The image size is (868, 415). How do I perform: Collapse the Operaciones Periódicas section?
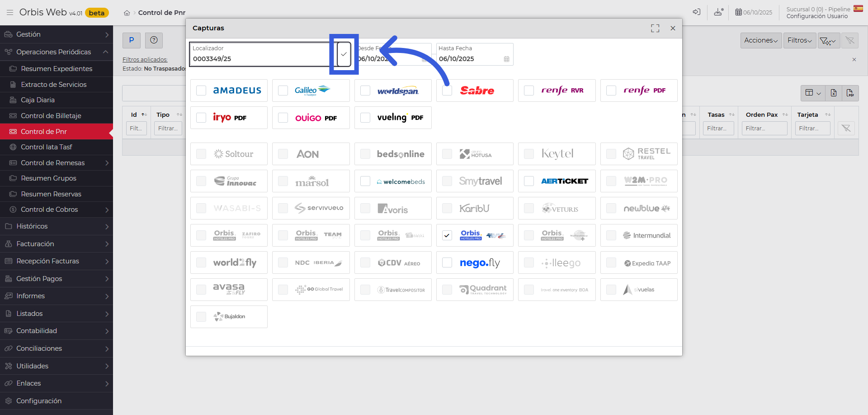pyautogui.click(x=57, y=52)
